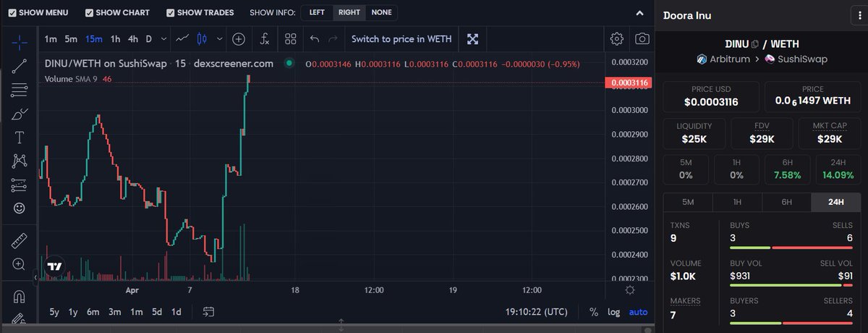868x333 pixels.
Task: Set chart range to 5d
Action: point(157,312)
